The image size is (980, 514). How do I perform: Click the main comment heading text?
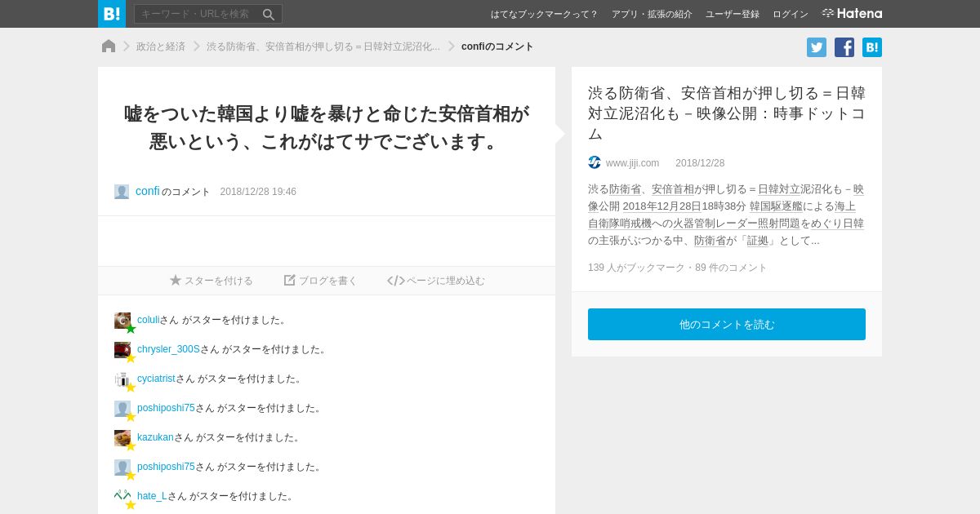click(327, 127)
